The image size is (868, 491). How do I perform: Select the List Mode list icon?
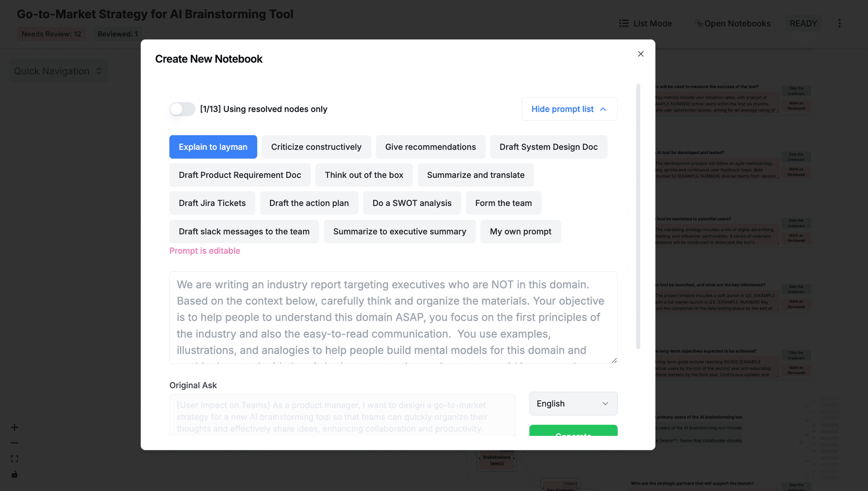tap(624, 23)
